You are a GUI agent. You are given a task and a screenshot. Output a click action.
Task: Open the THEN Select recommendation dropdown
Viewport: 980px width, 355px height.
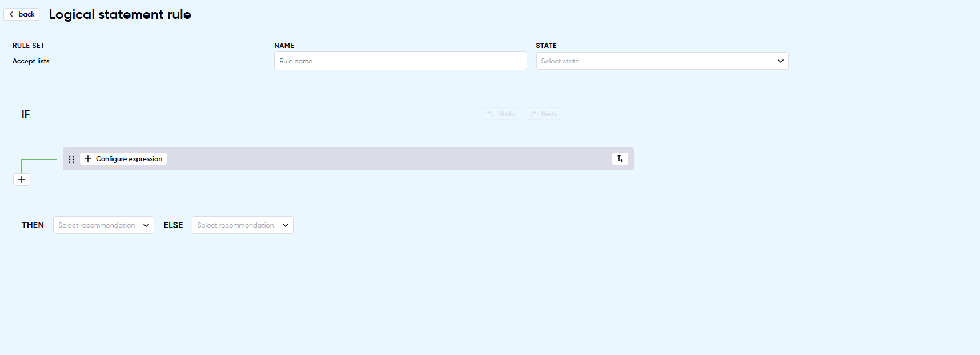pyautogui.click(x=103, y=225)
